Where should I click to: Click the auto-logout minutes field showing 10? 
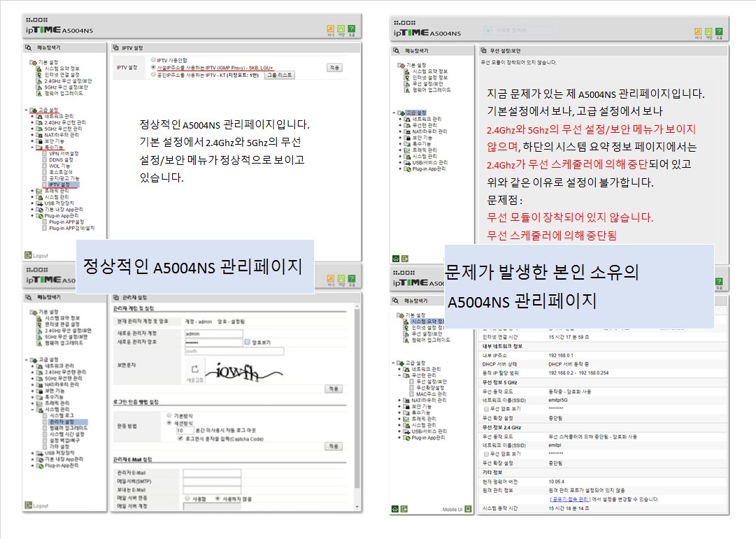(185, 430)
